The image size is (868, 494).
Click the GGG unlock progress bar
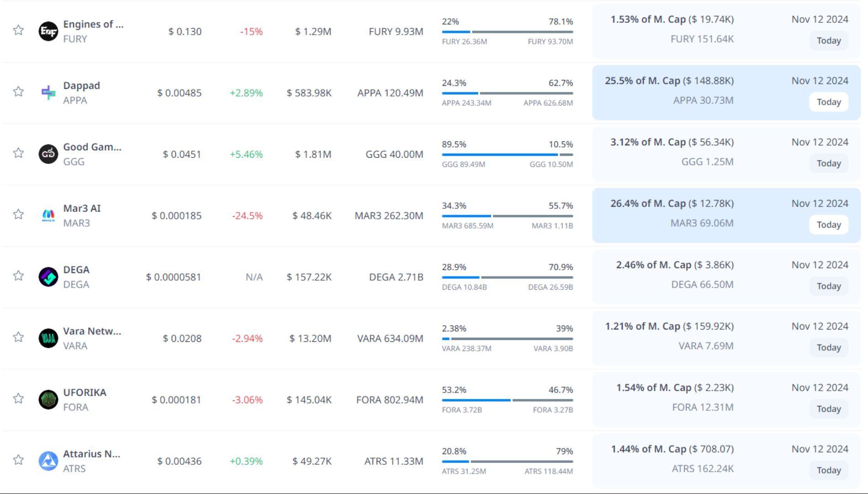click(507, 155)
